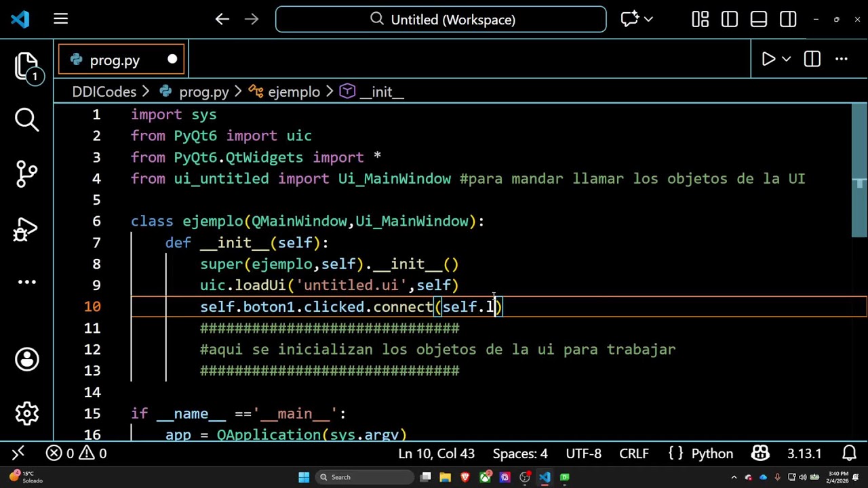The width and height of the screenshot is (868, 488).
Task: Click 'class ejemplo' line 6
Action: coord(186,222)
